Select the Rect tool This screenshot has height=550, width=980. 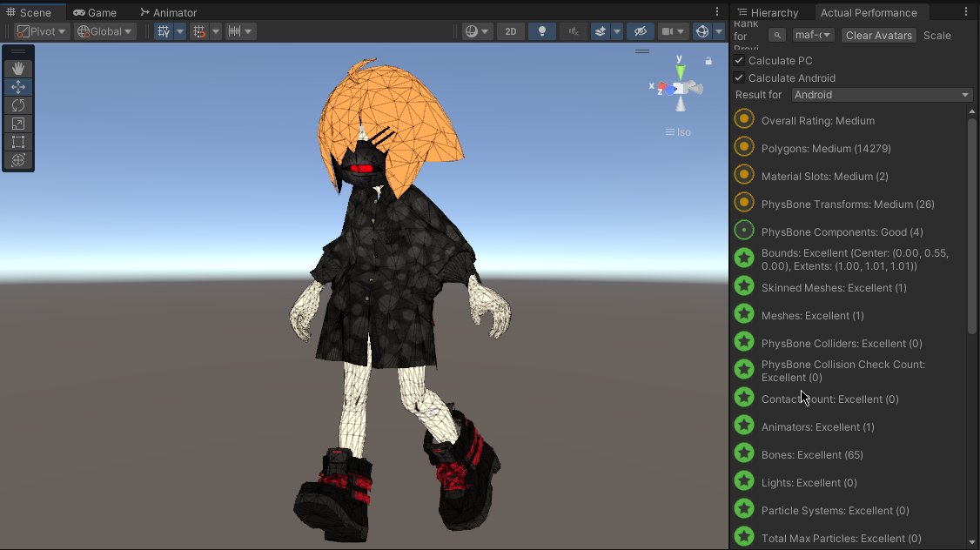[x=18, y=142]
